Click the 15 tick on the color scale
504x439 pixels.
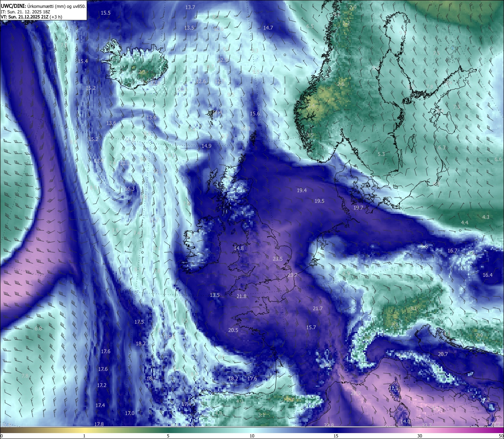pyautogui.click(x=336, y=436)
